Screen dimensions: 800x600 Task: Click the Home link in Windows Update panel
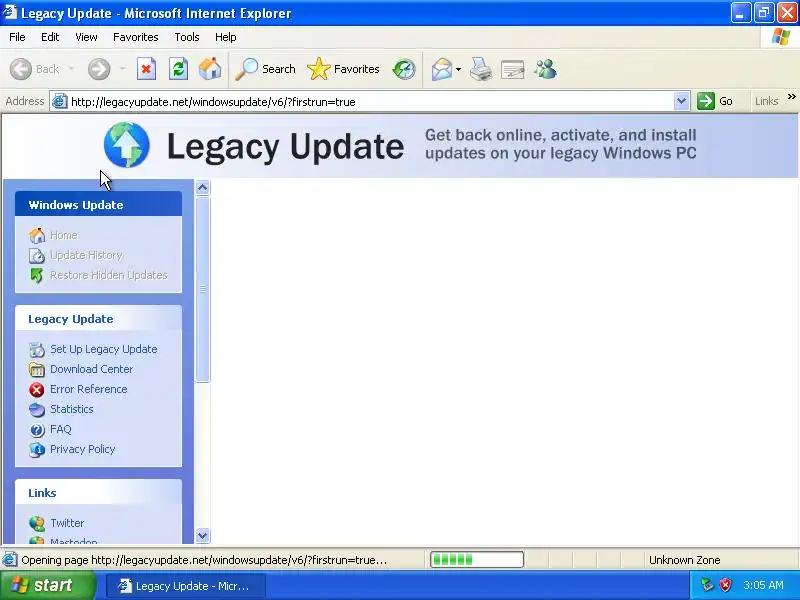coord(64,235)
